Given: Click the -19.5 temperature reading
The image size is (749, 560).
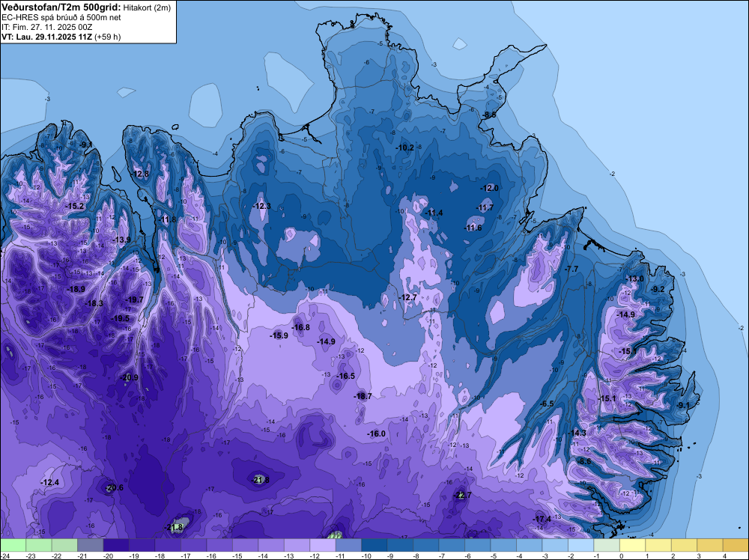Looking at the screenshot, I should pyautogui.click(x=120, y=318).
